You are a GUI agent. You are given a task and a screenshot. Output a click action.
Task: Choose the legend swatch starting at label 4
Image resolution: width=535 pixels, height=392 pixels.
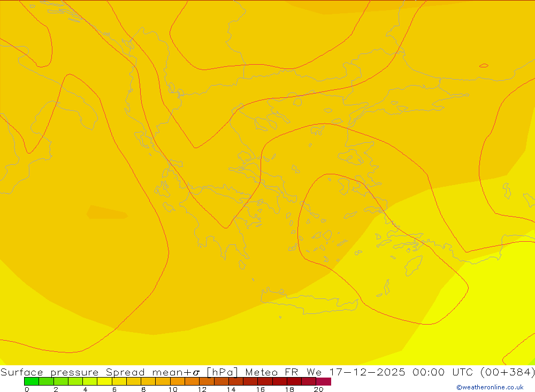tap(90, 381)
